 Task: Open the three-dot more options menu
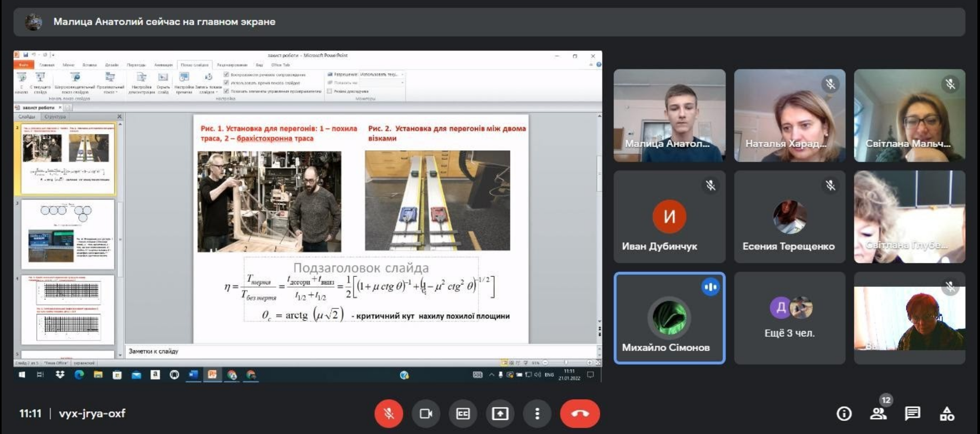[537, 414]
